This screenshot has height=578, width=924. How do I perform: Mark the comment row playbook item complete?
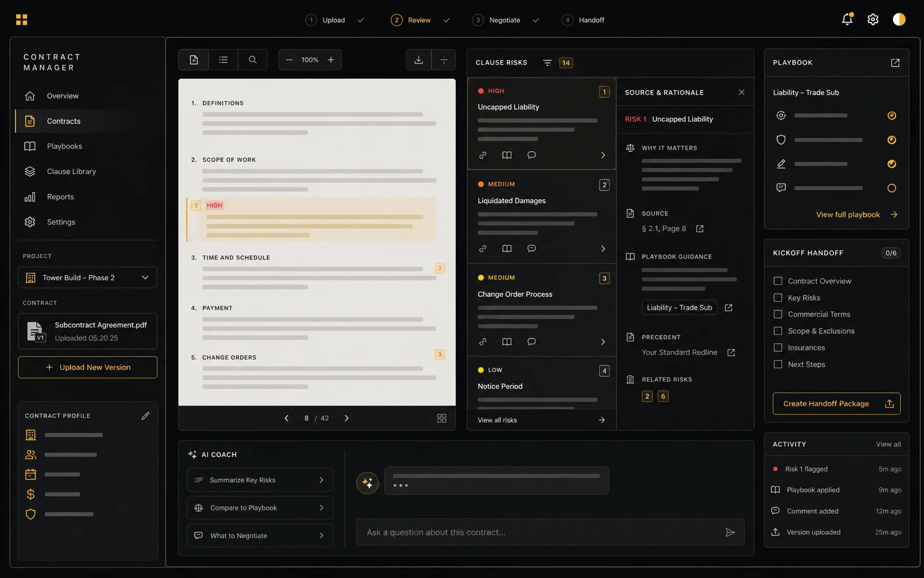tap(891, 188)
